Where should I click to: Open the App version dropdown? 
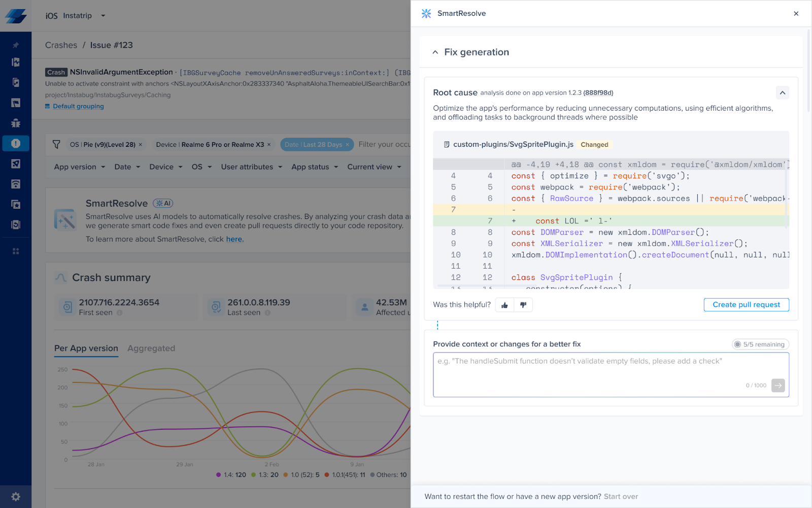pyautogui.click(x=80, y=167)
